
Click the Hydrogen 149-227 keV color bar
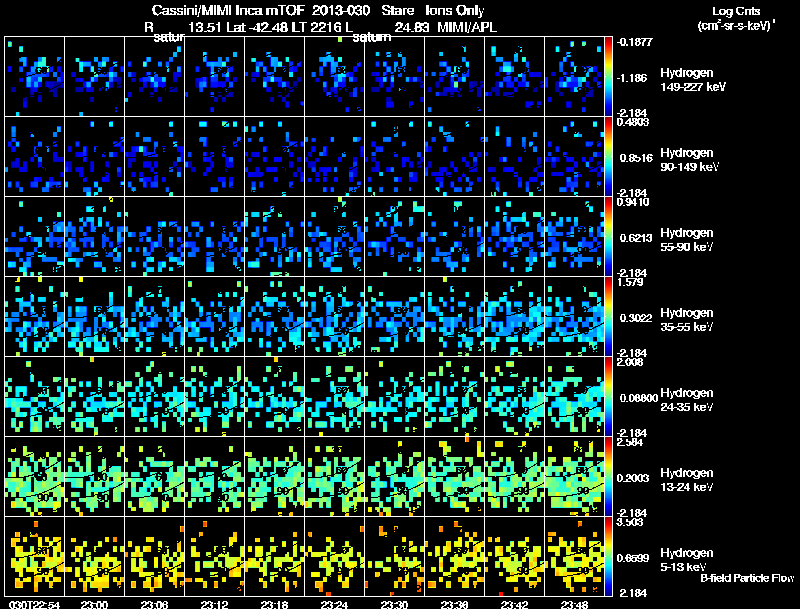(608, 77)
